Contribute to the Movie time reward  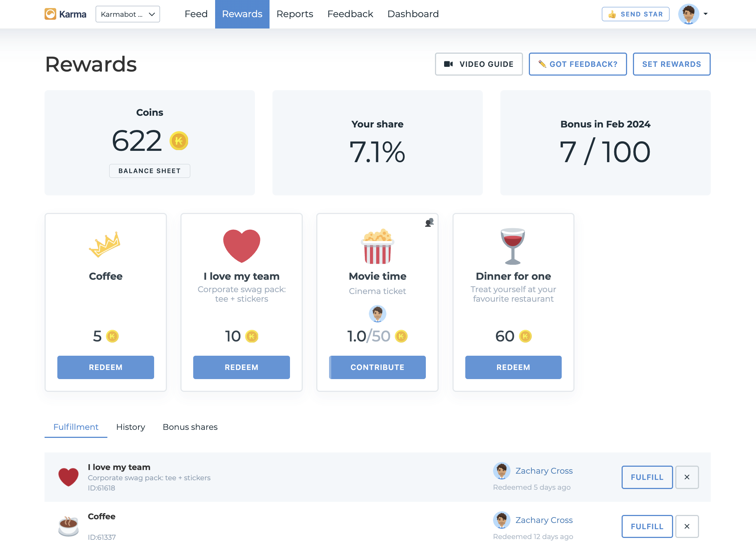coord(377,367)
